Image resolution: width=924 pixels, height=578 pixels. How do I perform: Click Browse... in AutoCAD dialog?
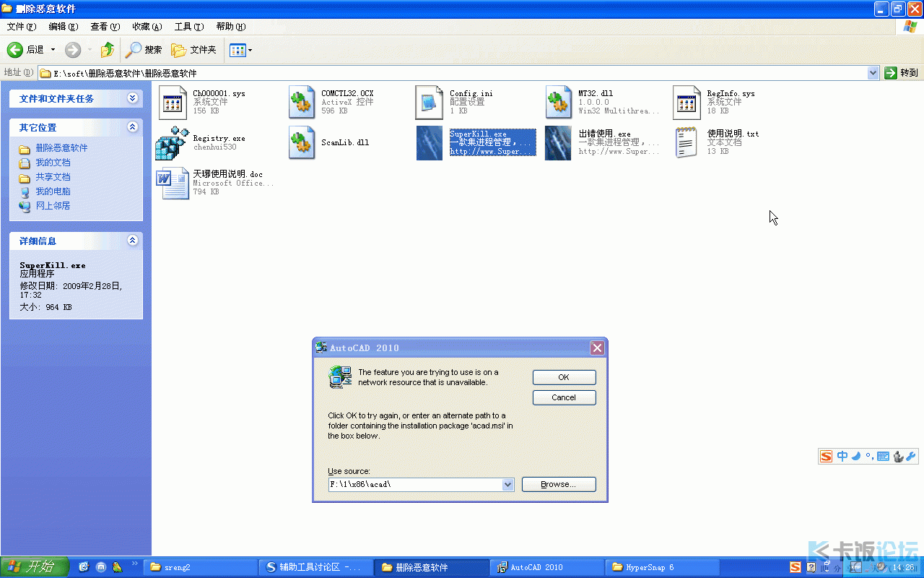(x=559, y=484)
